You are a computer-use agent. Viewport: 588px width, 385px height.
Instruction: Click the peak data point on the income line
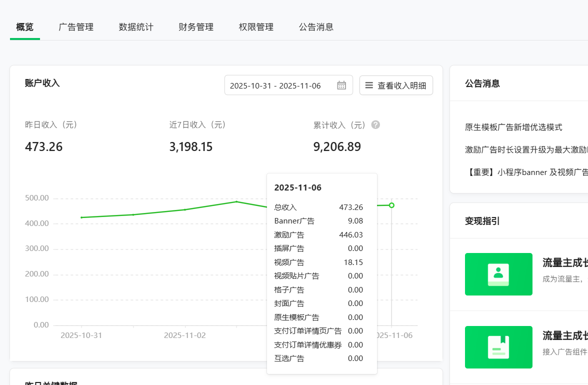(236, 201)
